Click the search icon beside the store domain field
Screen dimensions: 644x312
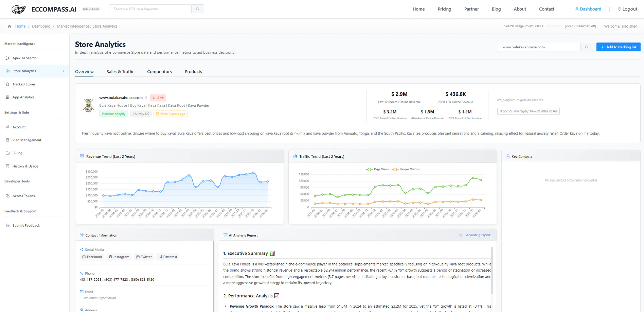tap(587, 47)
